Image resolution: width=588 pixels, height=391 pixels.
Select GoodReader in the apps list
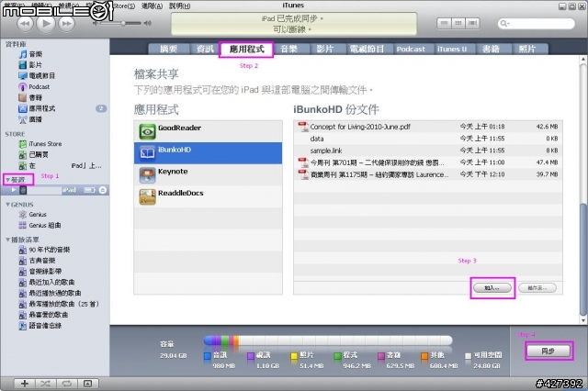tap(209, 131)
